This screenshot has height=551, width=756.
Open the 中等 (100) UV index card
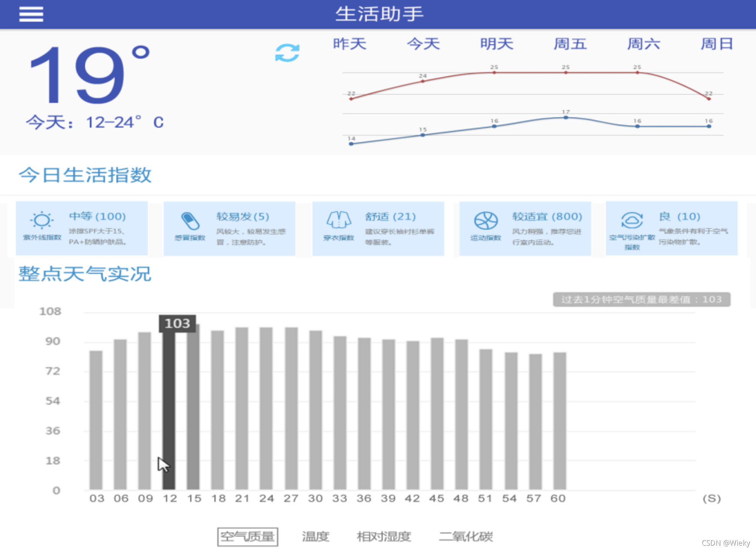[x=81, y=228]
